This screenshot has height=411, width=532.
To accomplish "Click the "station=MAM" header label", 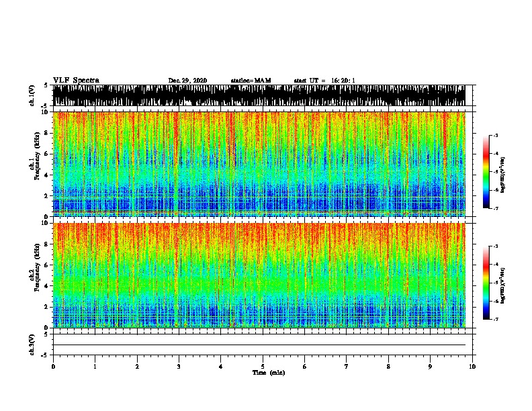I will 251,81.
